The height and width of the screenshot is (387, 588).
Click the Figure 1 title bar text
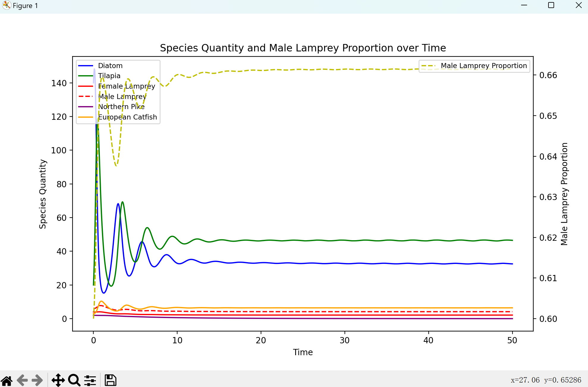25,6
